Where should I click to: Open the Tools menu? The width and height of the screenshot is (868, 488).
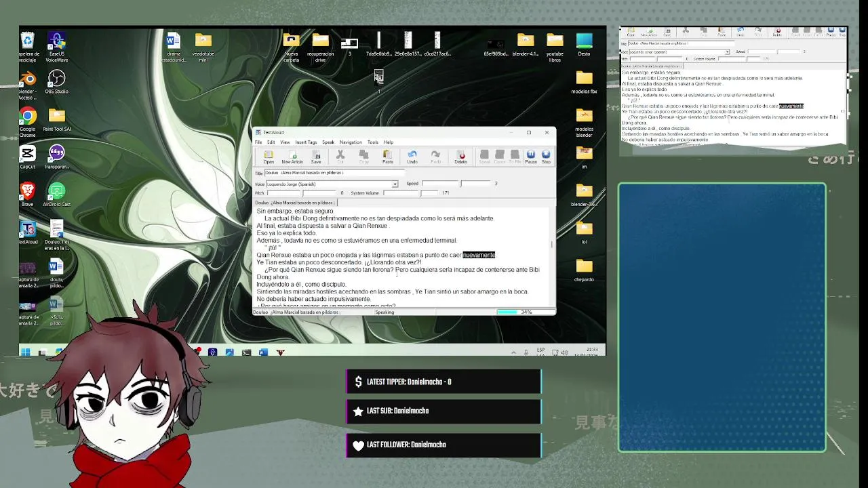click(373, 142)
